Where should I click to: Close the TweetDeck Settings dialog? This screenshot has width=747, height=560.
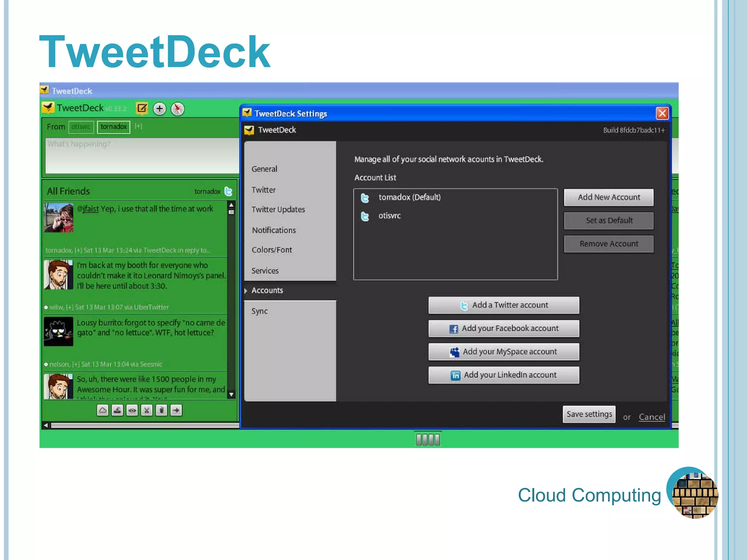[662, 113]
